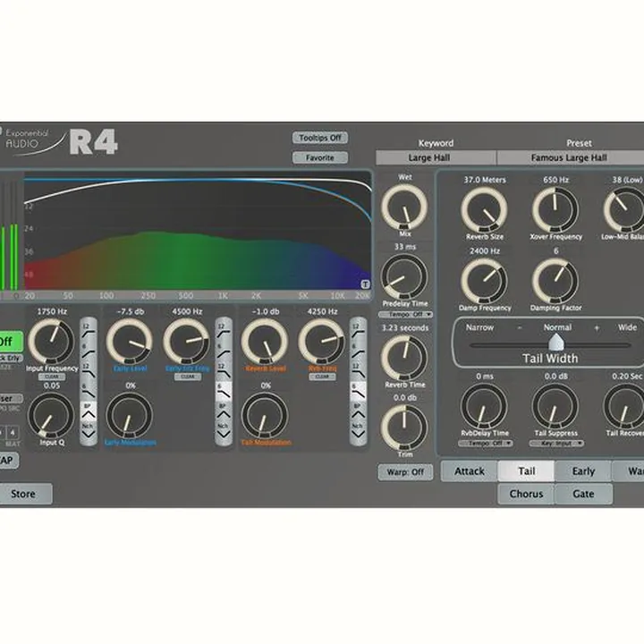The height and width of the screenshot is (644, 644).
Task: Click the minus sign in Tail Width
Action: point(520,327)
